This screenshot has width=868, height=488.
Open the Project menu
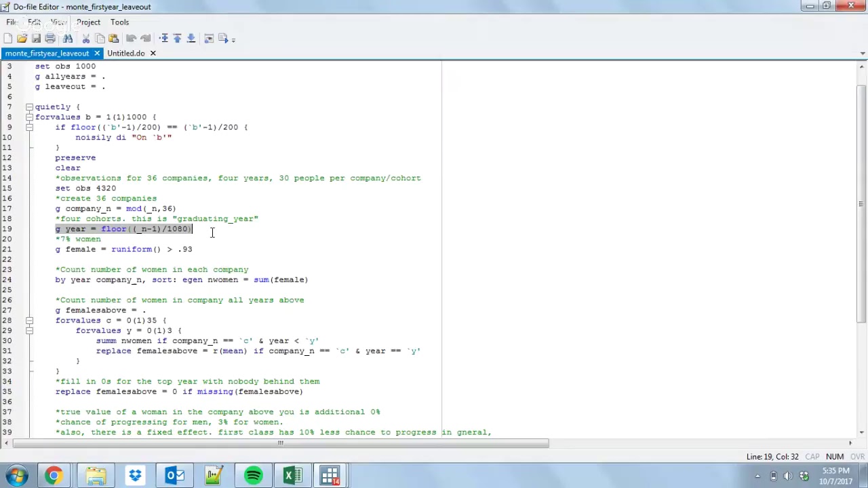pos(88,22)
